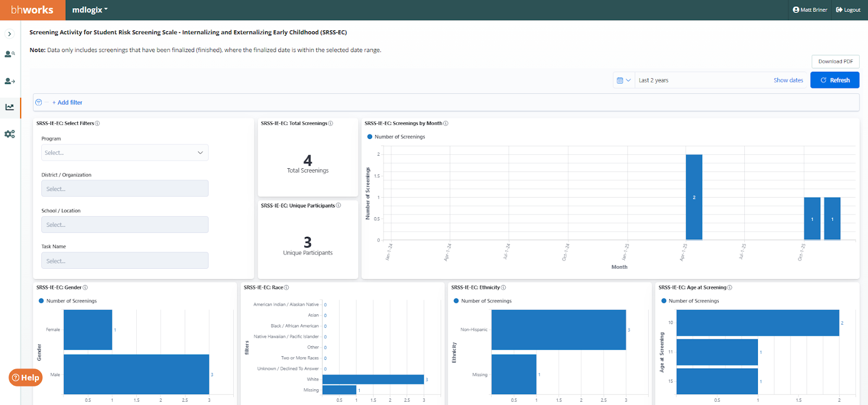The image size is (868, 405).
Task: Click the Missing bar in Race chart
Action: pos(340,390)
